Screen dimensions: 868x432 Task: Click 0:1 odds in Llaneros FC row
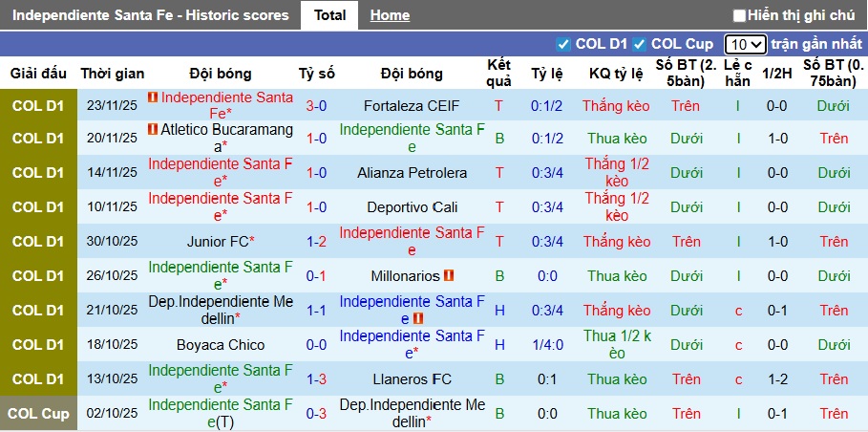click(x=547, y=379)
